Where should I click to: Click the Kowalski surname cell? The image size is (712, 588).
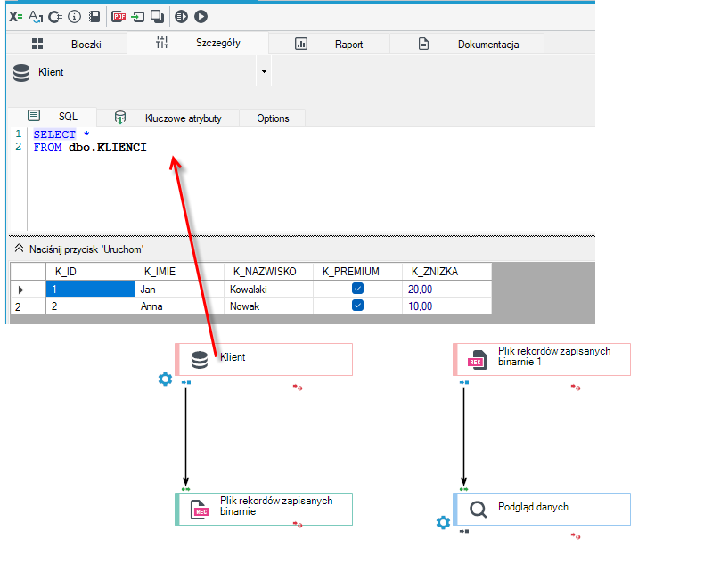[268, 290]
